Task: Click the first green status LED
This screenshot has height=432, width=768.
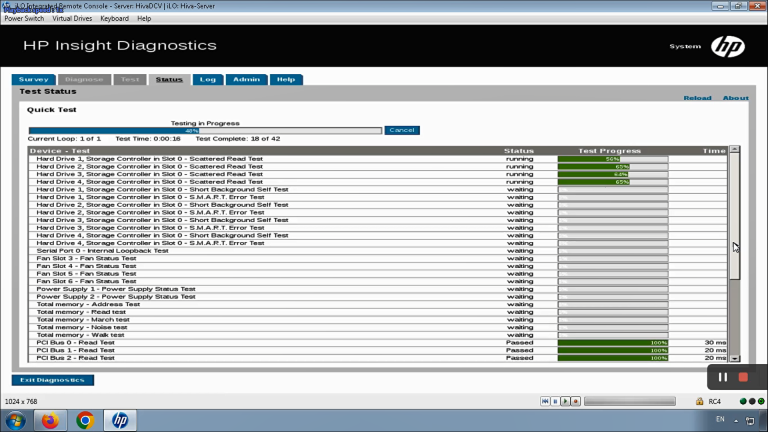Action: click(x=743, y=401)
